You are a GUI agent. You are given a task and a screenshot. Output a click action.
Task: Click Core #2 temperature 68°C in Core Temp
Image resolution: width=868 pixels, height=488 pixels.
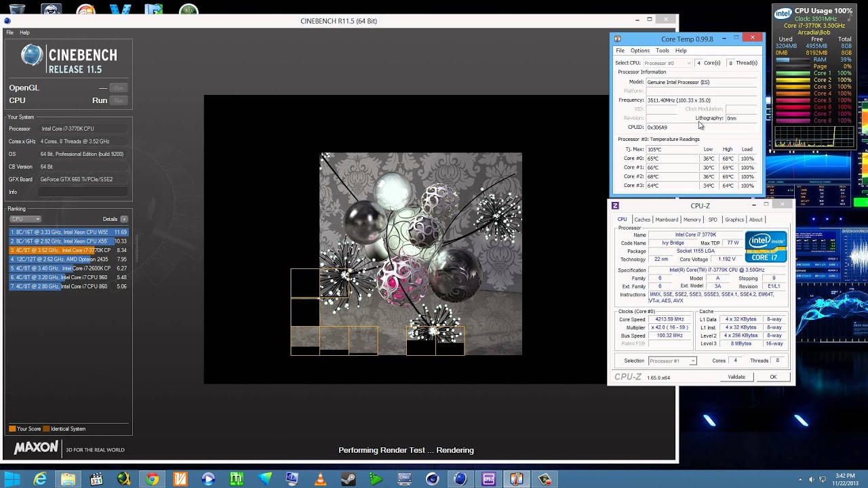pyautogui.click(x=653, y=176)
